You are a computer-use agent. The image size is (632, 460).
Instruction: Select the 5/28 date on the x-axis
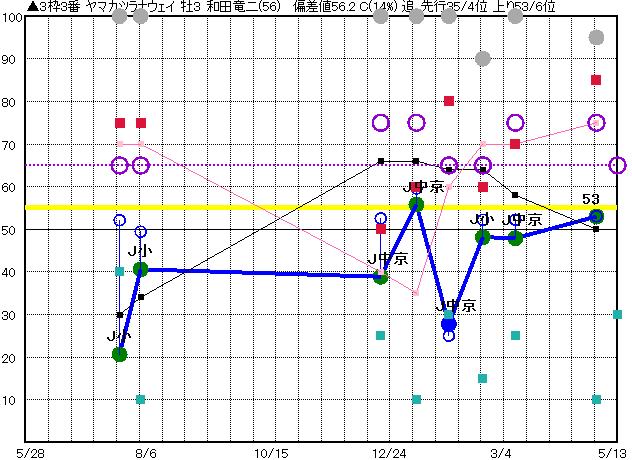tap(31, 452)
